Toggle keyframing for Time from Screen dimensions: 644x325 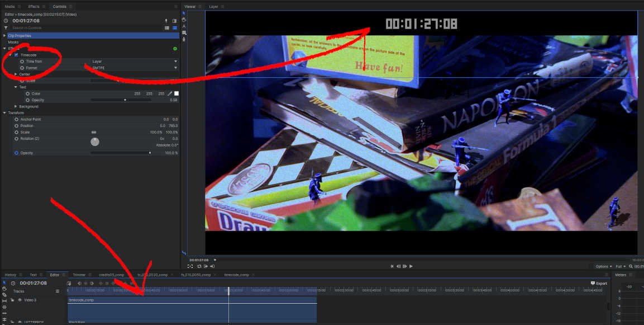click(22, 62)
